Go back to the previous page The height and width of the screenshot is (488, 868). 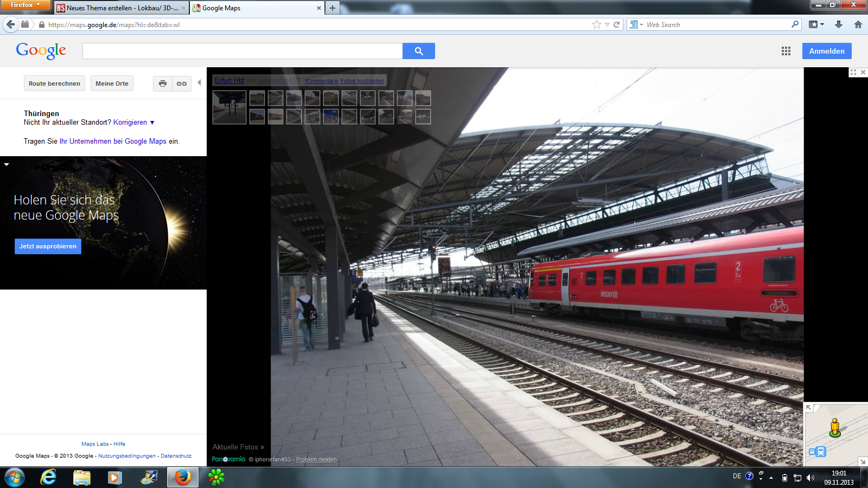pyautogui.click(x=11, y=24)
